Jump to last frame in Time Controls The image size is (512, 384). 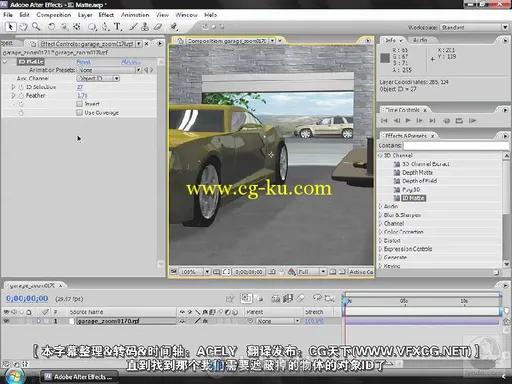tap(432, 121)
